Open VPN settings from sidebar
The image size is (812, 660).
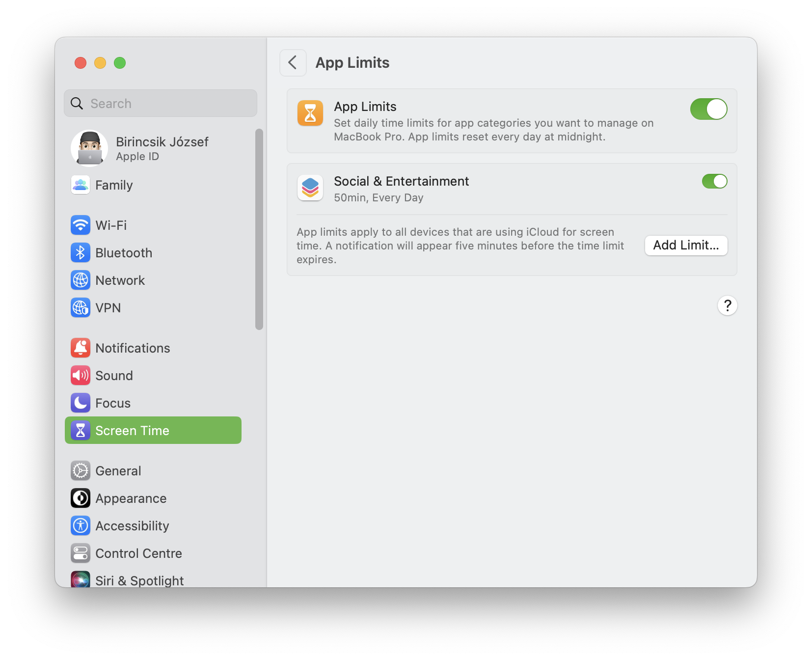point(153,308)
